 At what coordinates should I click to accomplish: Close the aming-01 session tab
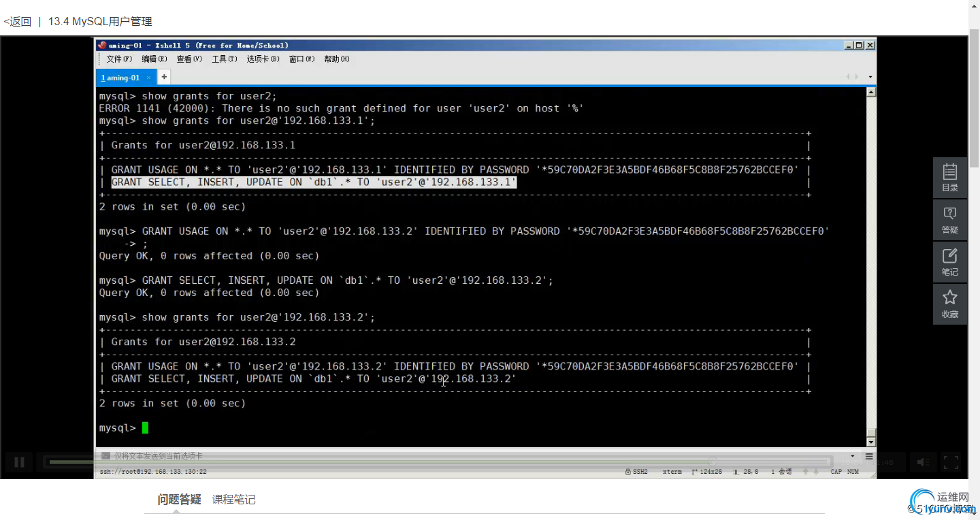click(148, 78)
